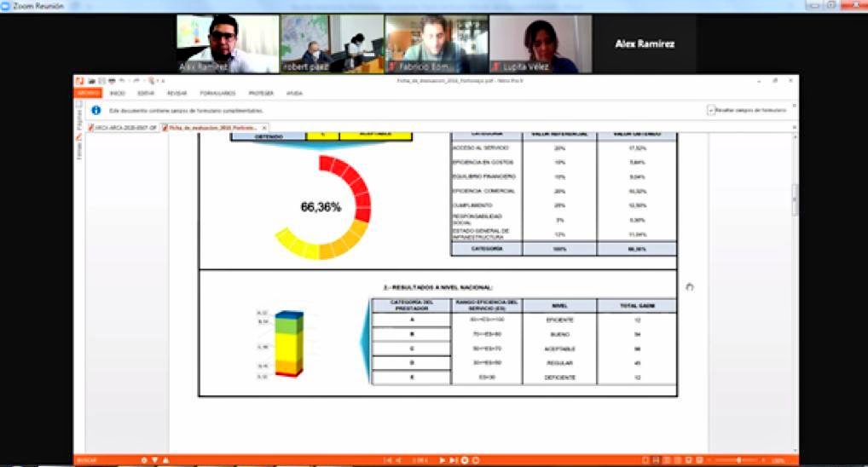Viewport: 868px width, 467px height.
Task: Click the fit width view icon in the status bar
Action: [x=689, y=460]
